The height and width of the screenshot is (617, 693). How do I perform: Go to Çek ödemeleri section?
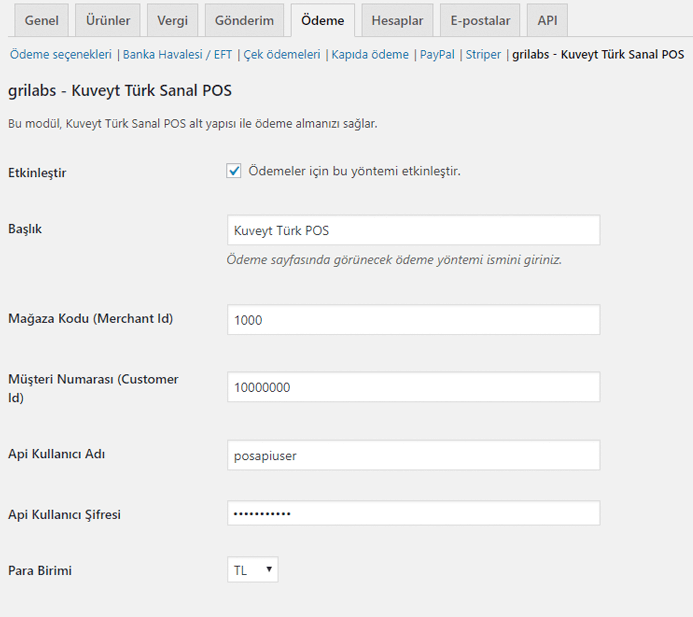pyautogui.click(x=282, y=54)
